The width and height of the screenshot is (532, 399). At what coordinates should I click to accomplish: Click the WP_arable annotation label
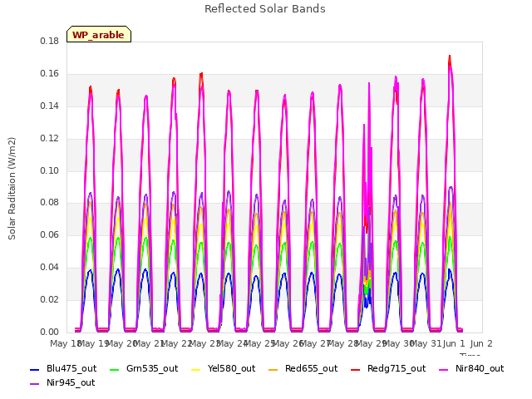point(99,35)
